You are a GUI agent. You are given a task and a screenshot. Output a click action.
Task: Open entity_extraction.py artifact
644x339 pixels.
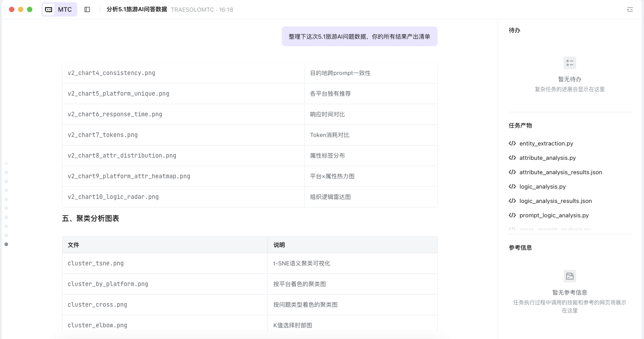tap(546, 144)
